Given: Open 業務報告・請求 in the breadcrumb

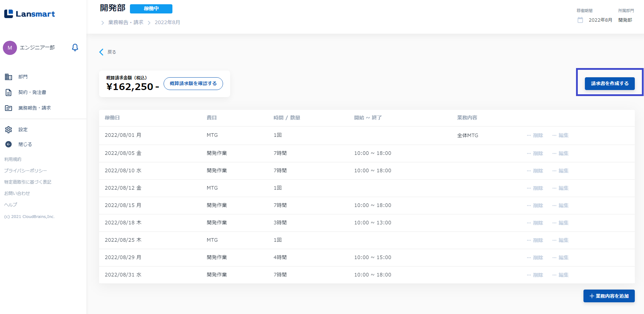Looking at the screenshot, I should (126, 22).
